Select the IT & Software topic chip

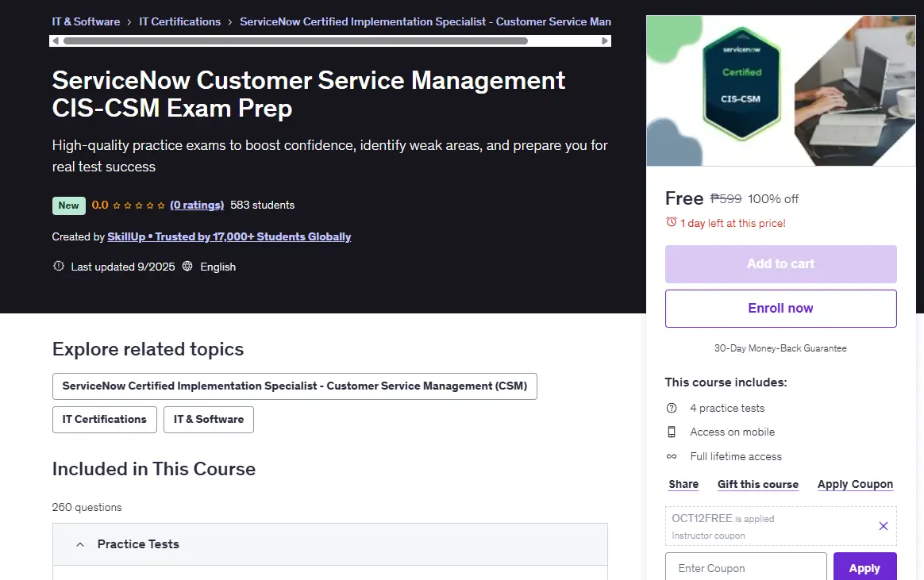[209, 419]
